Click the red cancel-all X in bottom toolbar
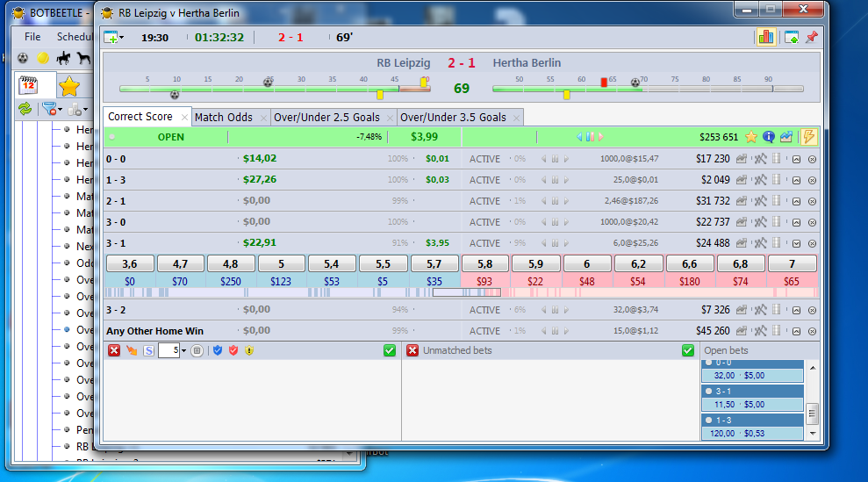 114,350
